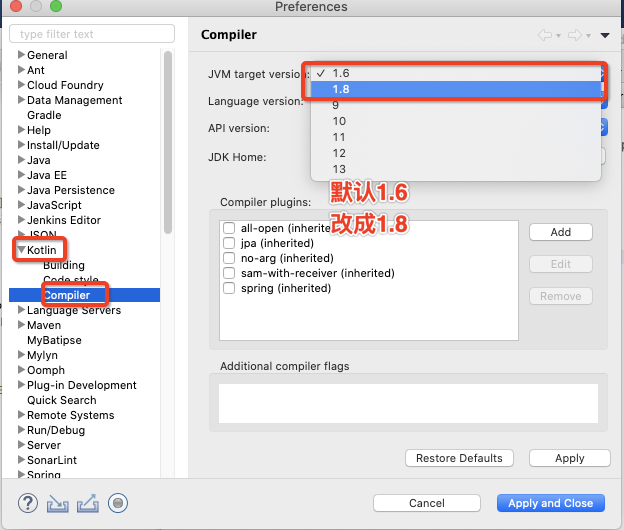The width and height of the screenshot is (624, 530).
Task: Choose JVM target version 13
Action: pos(455,169)
